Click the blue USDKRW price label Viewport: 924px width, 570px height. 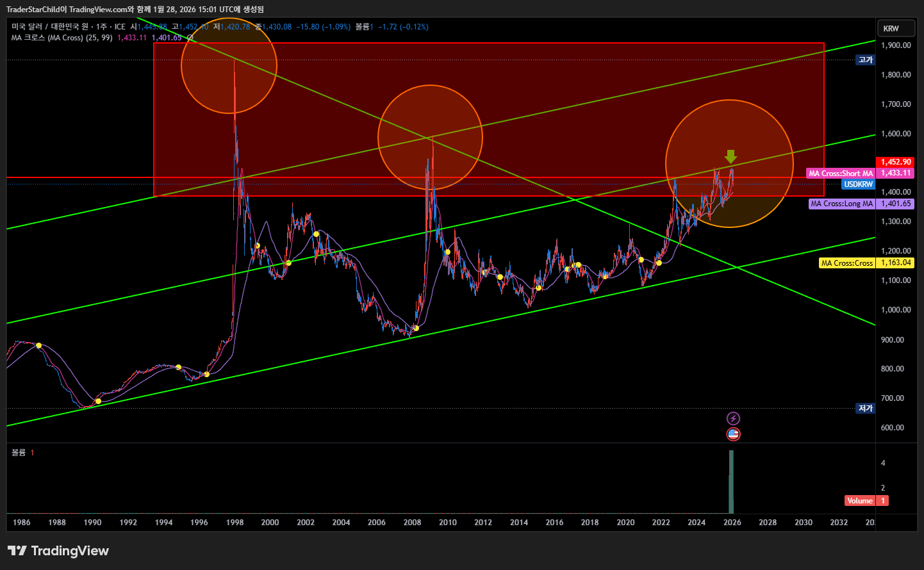pyautogui.click(x=858, y=184)
